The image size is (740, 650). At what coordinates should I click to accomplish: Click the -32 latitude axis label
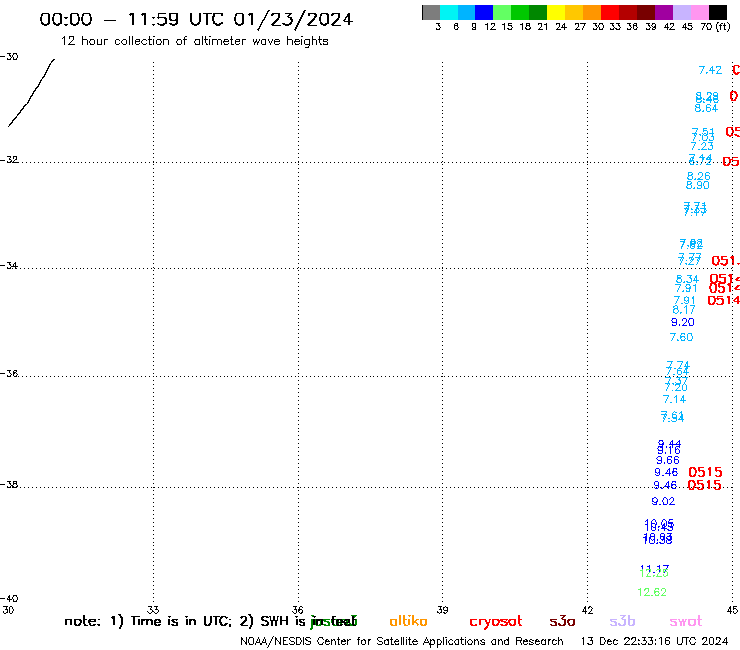coord(9,160)
